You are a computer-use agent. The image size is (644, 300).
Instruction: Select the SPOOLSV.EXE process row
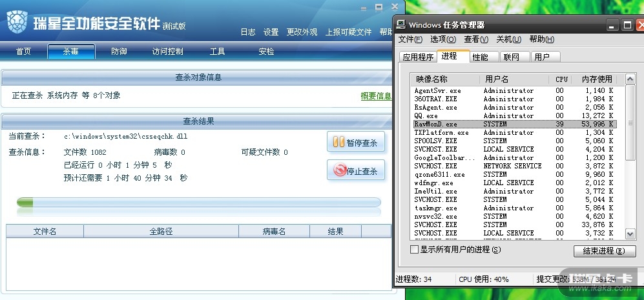514,141
